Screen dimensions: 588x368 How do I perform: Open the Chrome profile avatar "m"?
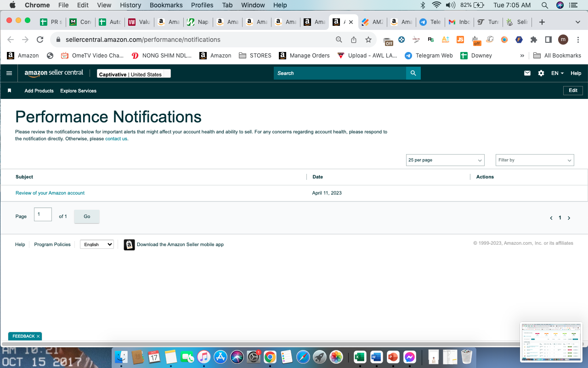tap(563, 40)
